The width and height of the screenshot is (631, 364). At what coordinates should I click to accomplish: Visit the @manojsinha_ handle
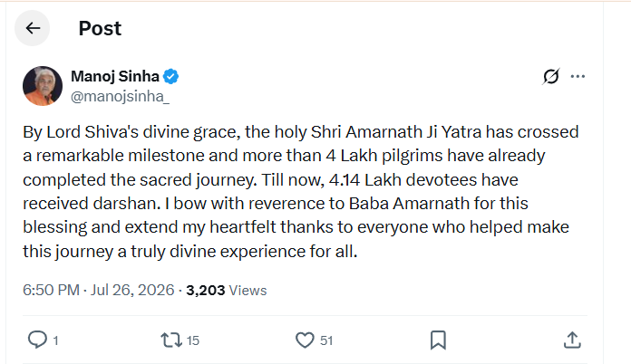(x=120, y=96)
